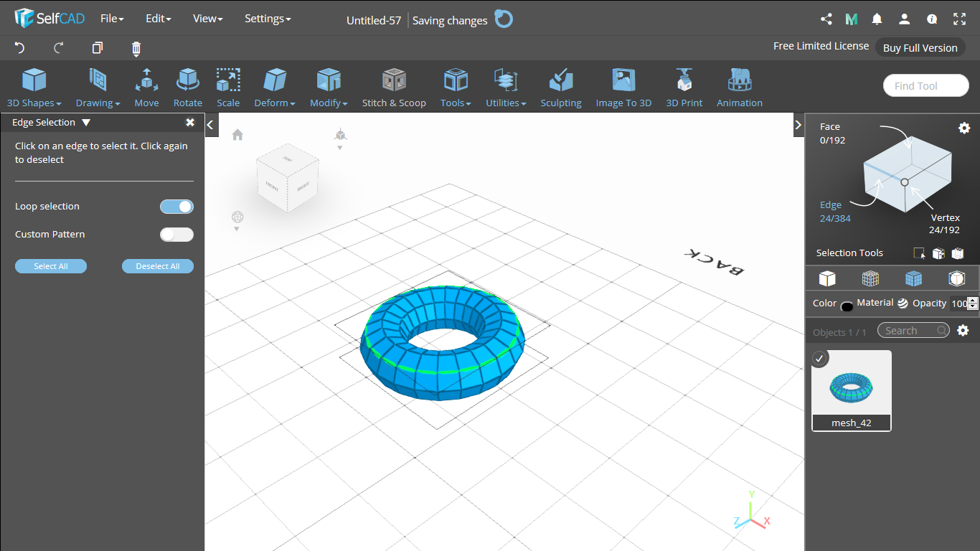Click the SelfCAD logo

click(50, 19)
